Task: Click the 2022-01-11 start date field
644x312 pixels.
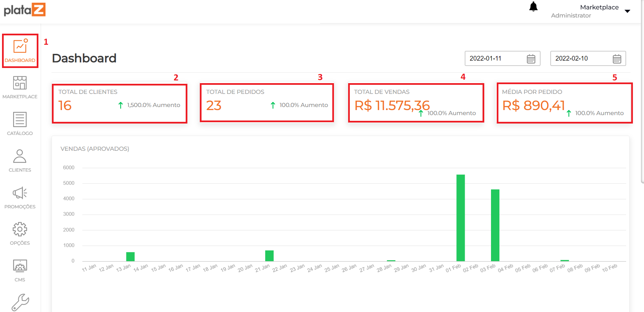Action: (495, 59)
